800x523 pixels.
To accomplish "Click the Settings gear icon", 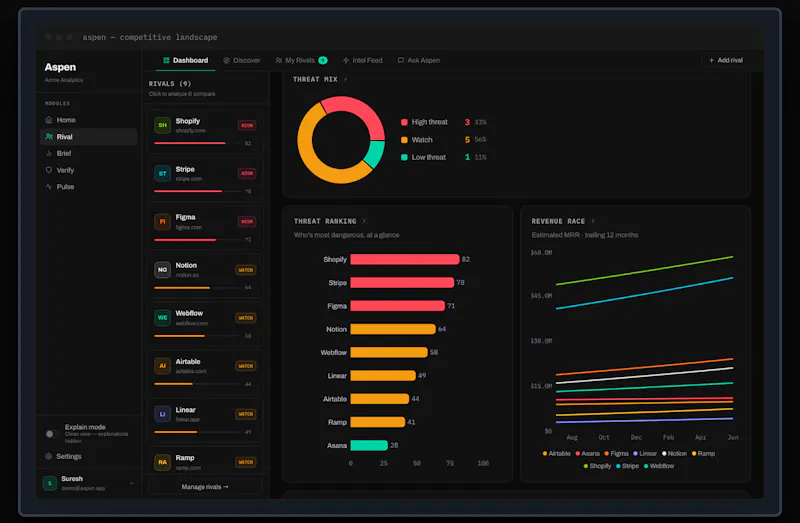I will [x=49, y=456].
